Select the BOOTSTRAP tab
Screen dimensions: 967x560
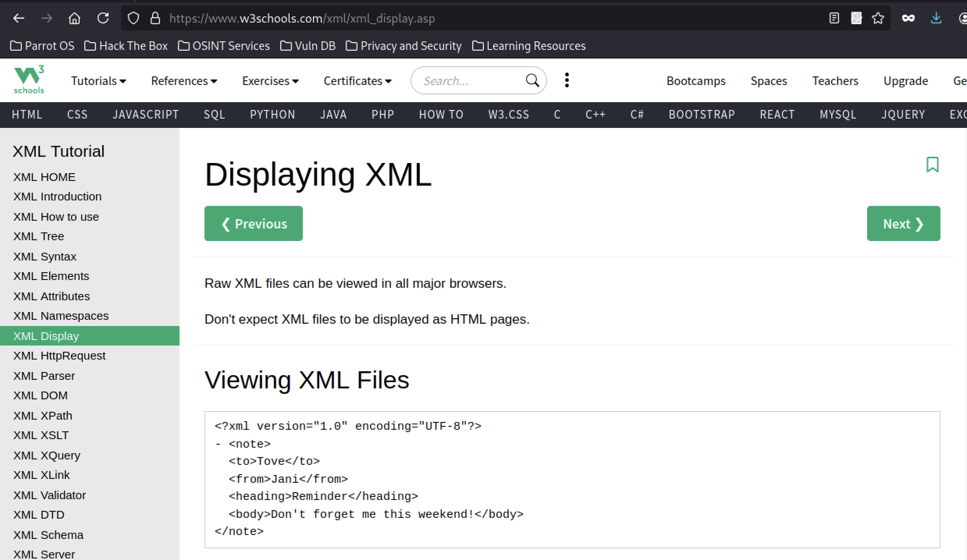pos(701,114)
